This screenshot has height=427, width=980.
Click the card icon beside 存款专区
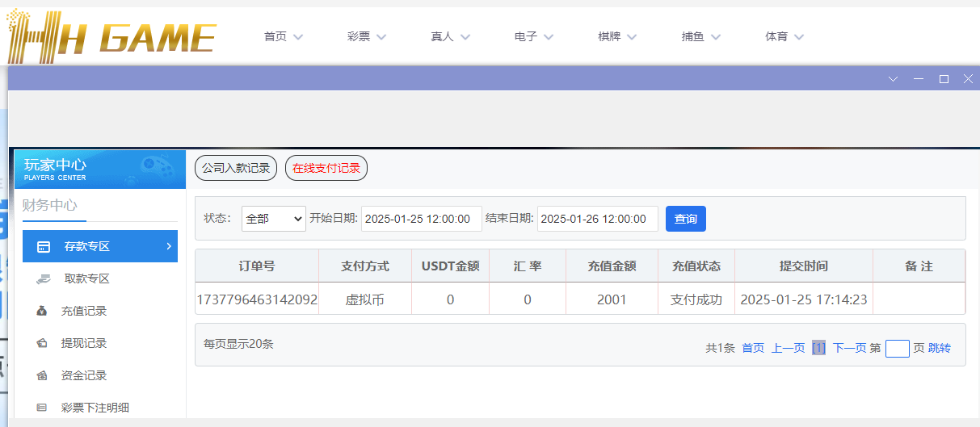point(44,246)
